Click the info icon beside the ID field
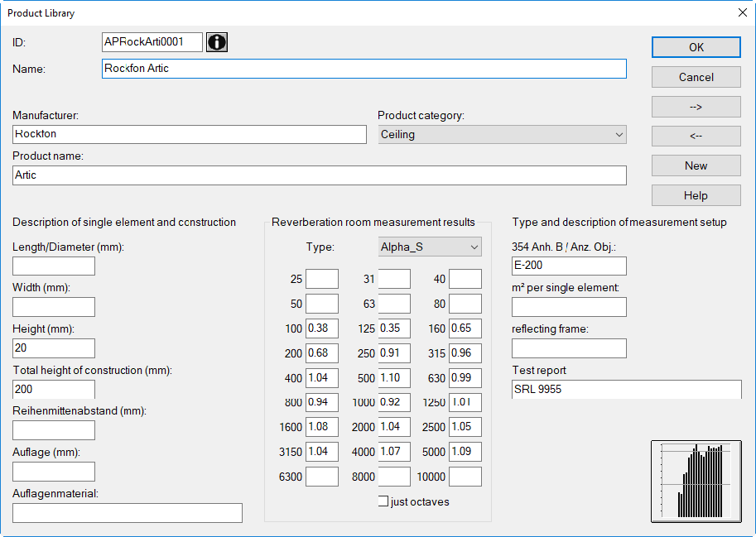The width and height of the screenshot is (756, 537). 217,42
